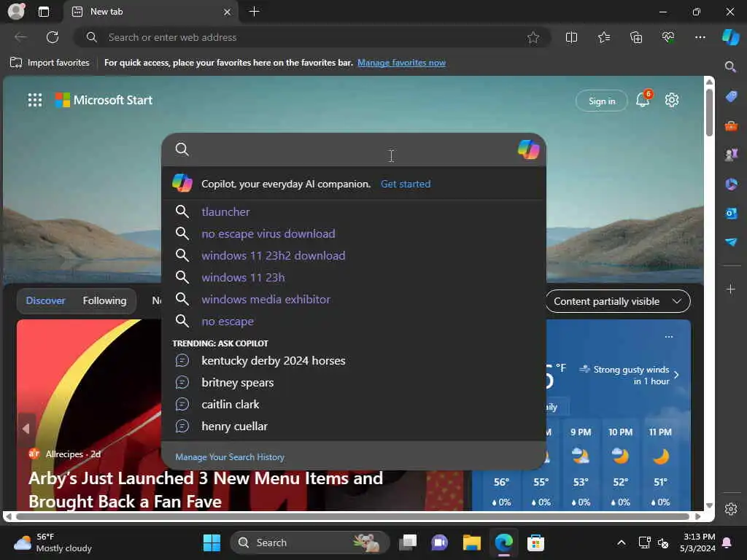Select windows 11 23h2 download suggestion
The image size is (747, 560).
(x=354, y=255)
